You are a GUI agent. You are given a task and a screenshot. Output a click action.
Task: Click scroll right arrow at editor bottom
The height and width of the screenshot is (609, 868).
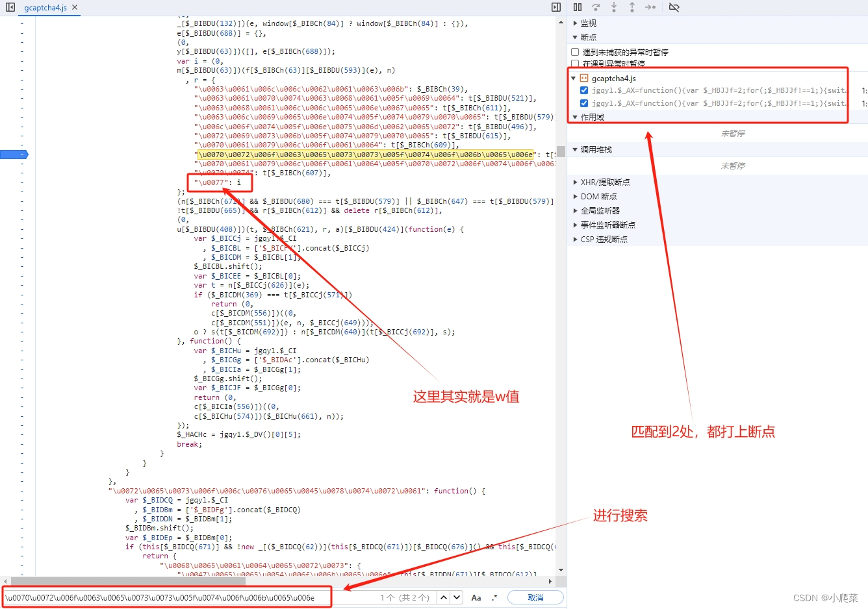tap(550, 581)
